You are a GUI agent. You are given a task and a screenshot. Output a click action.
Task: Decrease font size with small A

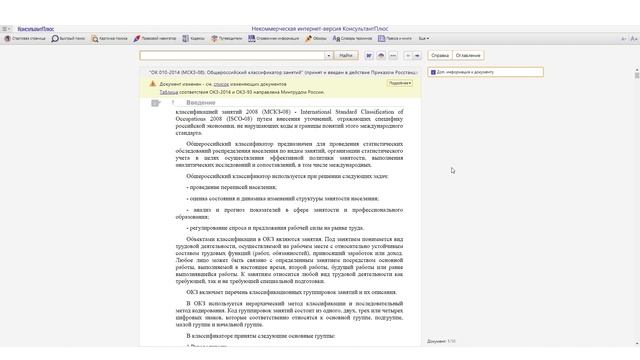[623, 39]
